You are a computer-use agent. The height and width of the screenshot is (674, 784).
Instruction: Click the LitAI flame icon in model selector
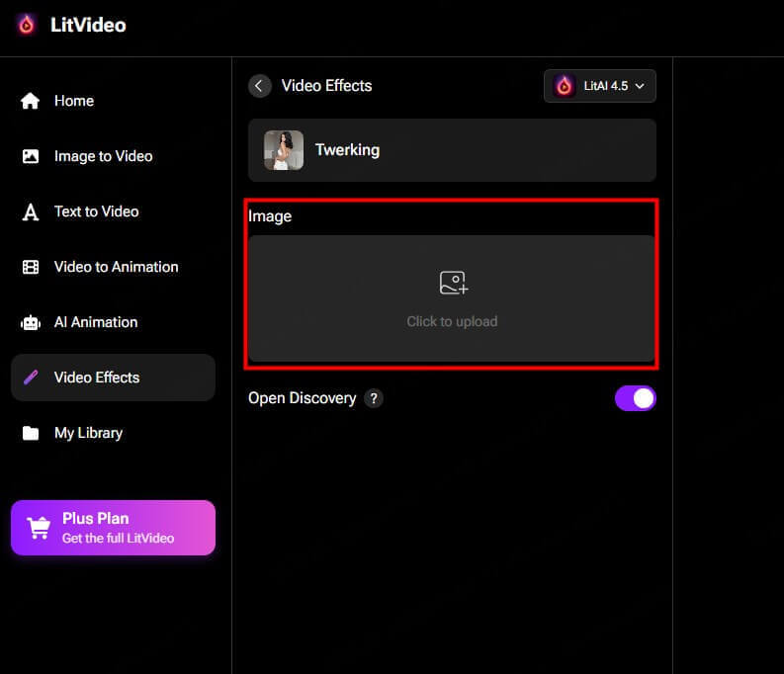(564, 86)
